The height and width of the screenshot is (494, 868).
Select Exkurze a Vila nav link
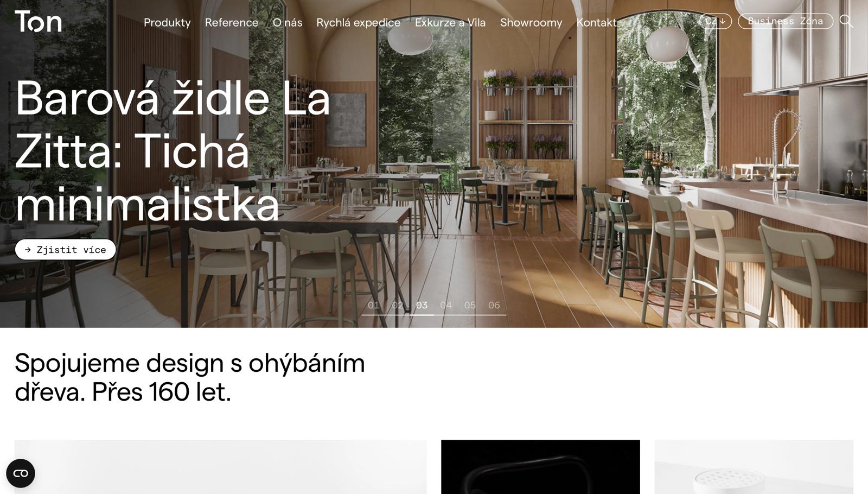[450, 23]
